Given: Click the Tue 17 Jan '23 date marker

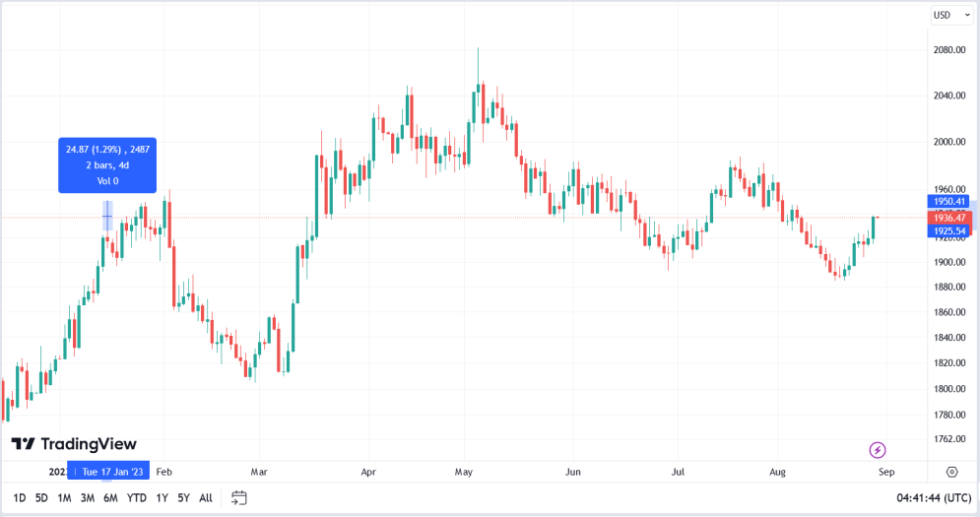Looking at the screenshot, I should coord(114,471).
